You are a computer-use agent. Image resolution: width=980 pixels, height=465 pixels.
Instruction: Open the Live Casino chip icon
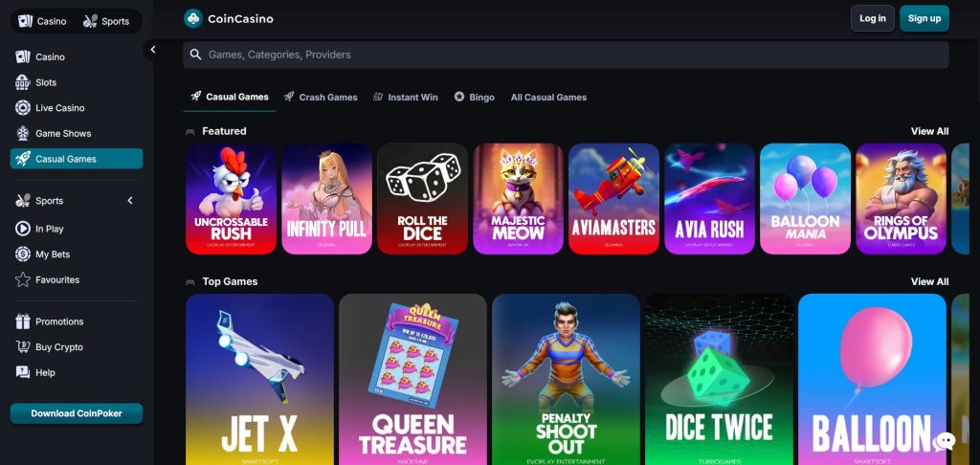tap(23, 107)
